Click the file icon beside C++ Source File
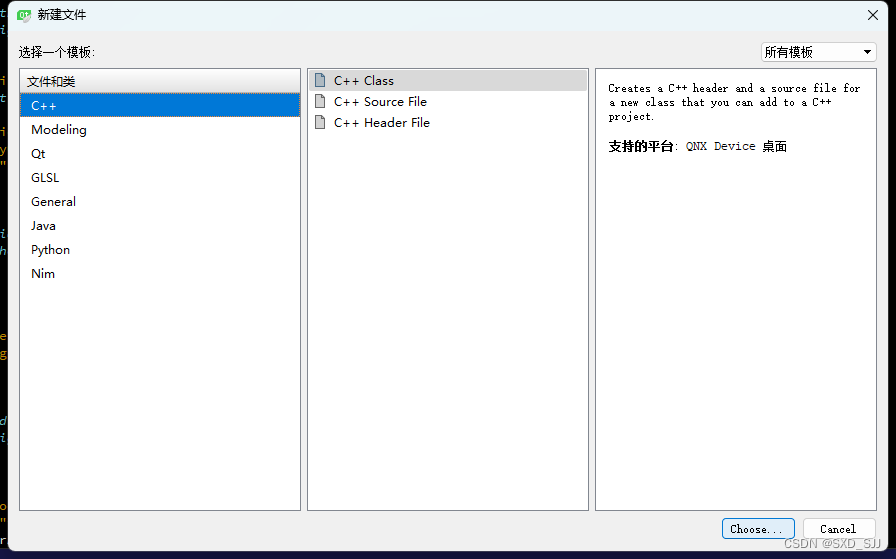Viewport: 896px width, 559px height. tap(320, 101)
